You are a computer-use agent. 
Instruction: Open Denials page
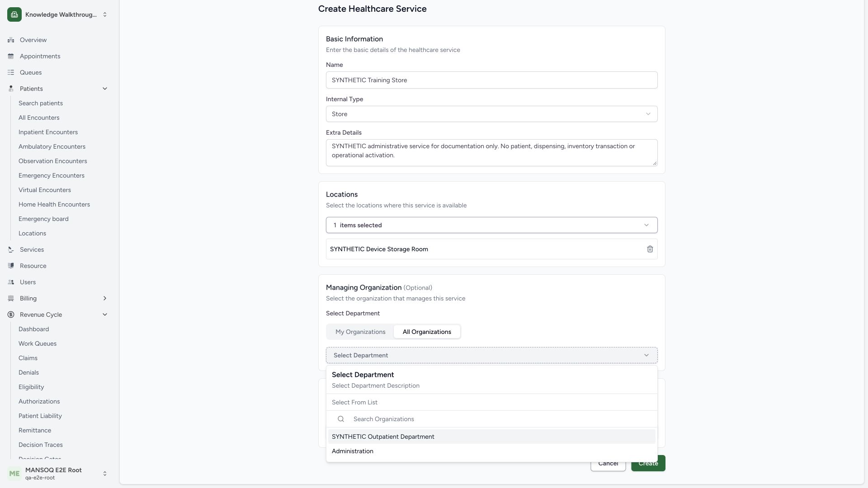point(28,372)
